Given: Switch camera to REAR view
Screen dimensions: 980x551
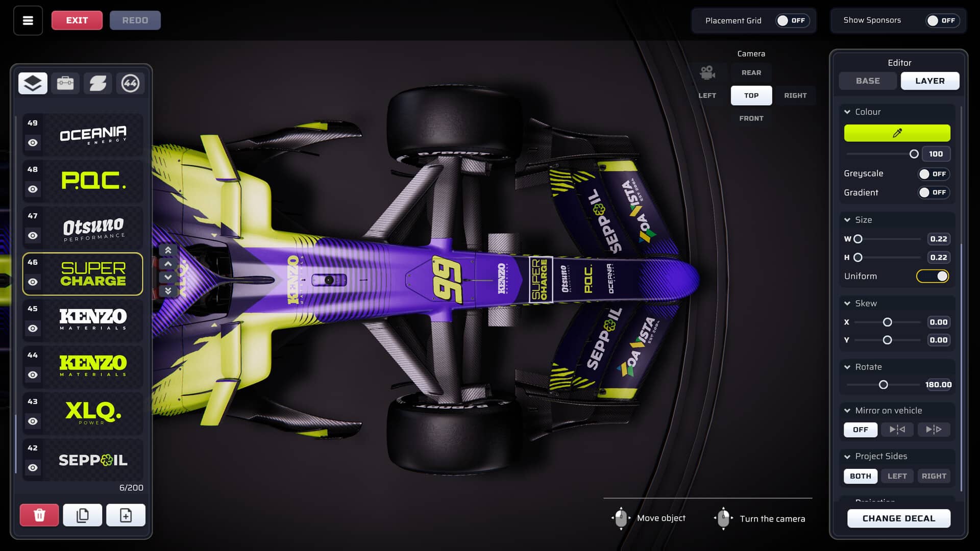Looking at the screenshot, I should click(x=751, y=73).
